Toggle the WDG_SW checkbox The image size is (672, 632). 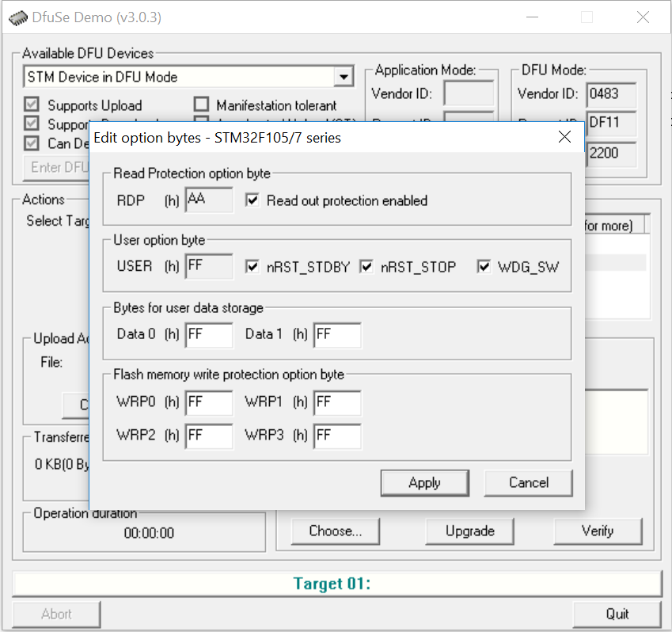[x=484, y=267]
